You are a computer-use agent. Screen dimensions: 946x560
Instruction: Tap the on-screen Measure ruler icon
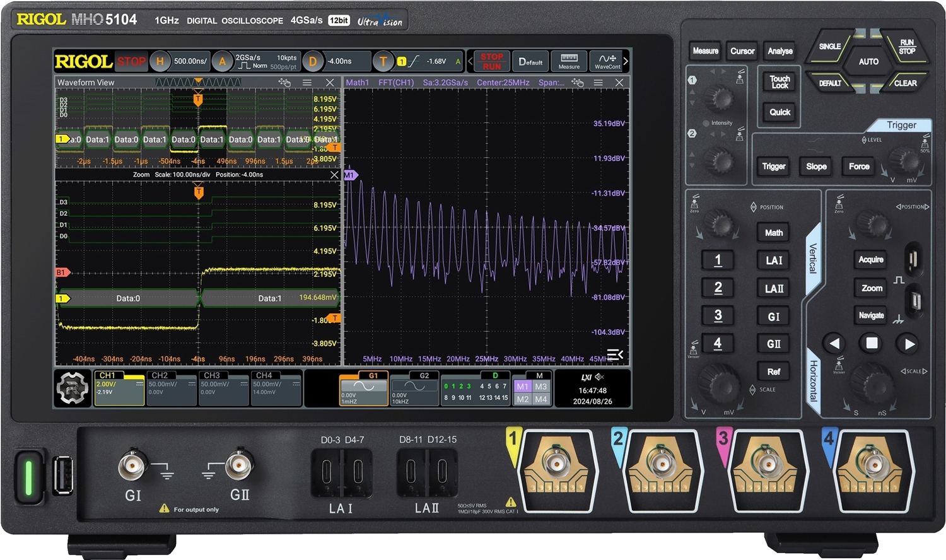pyautogui.click(x=569, y=61)
